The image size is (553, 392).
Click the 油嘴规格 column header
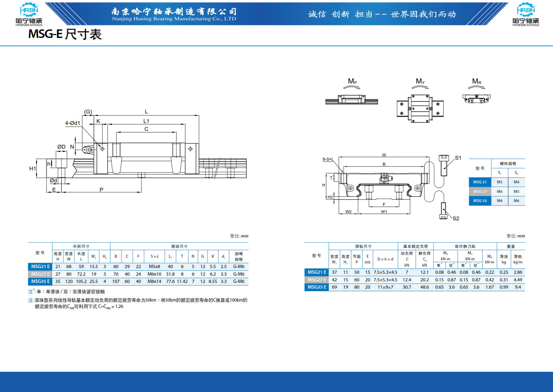[x=239, y=256]
